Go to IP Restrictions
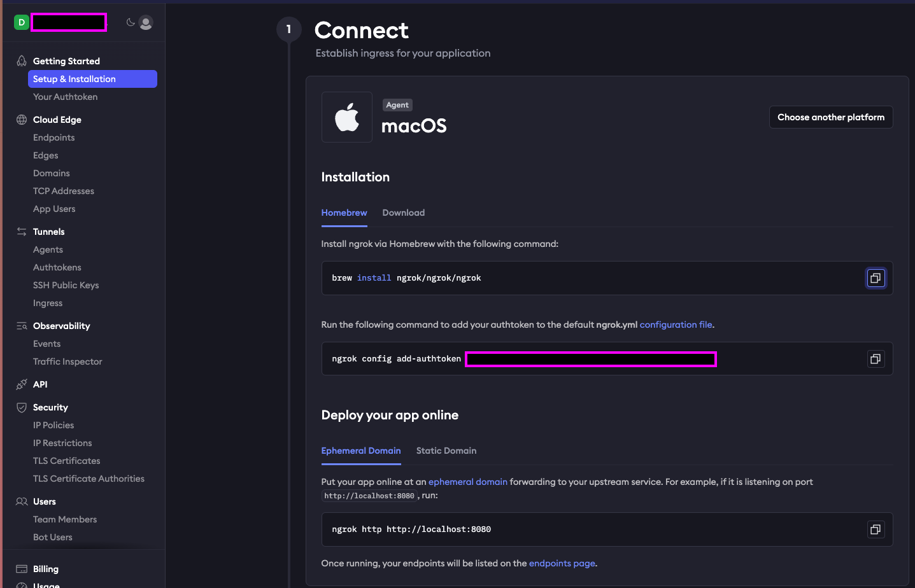 [62, 443]
